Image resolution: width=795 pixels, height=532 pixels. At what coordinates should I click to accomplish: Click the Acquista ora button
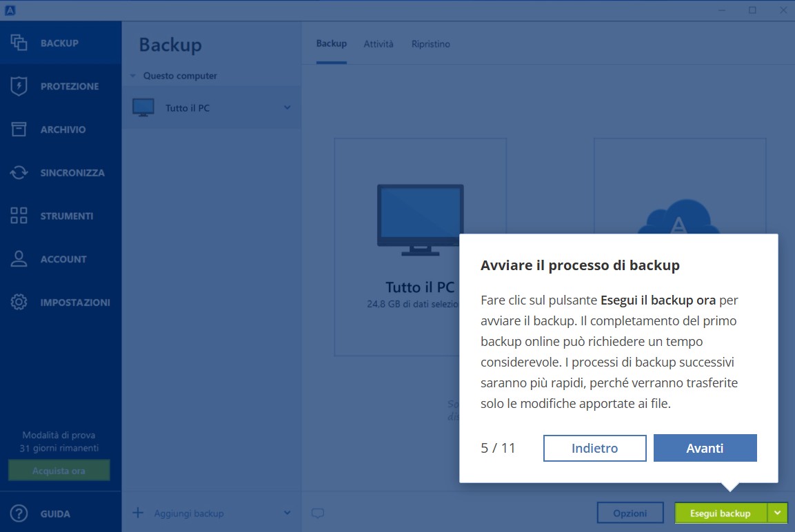(x=59, y=471)
